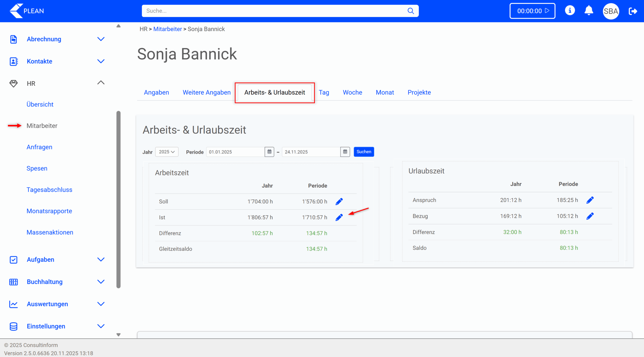Screen dimensions: 644x357
Task: Click the pencil icon next to Soll
Action: tap(339, 201)
